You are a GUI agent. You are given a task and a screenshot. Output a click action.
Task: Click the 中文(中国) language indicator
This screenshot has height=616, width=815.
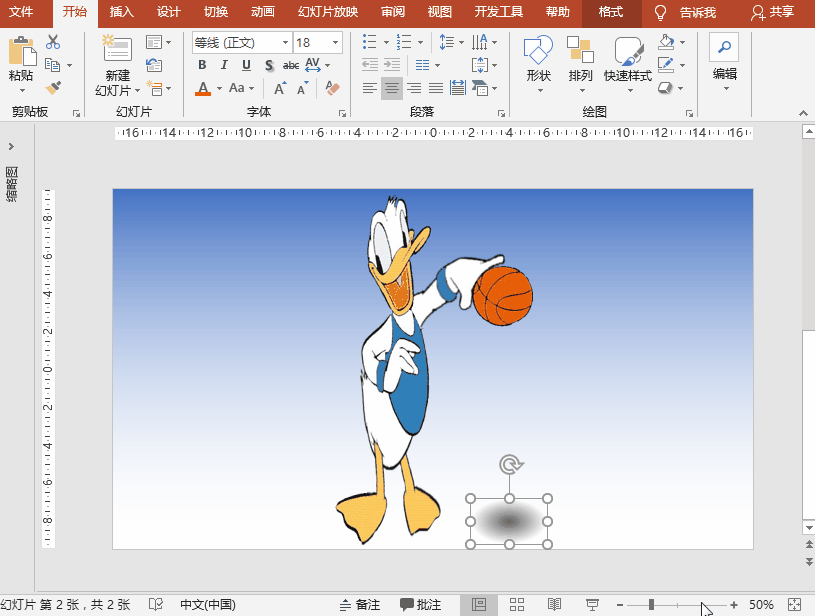(208, 605)
